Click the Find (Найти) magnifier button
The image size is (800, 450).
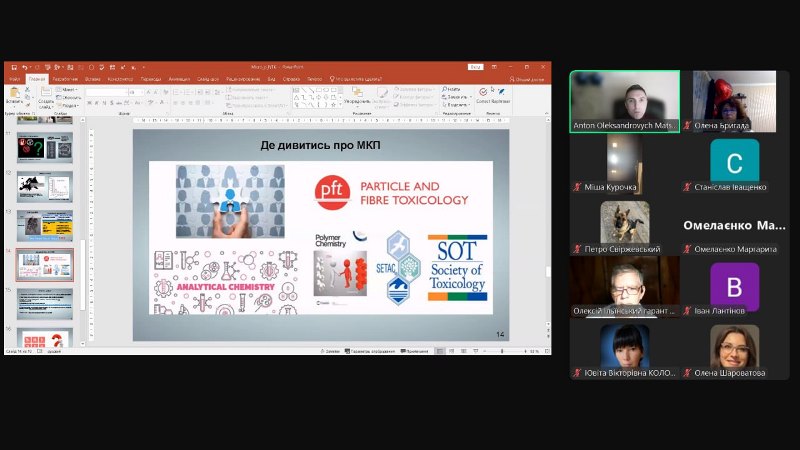pyautogui.click(x=451, y=89)
